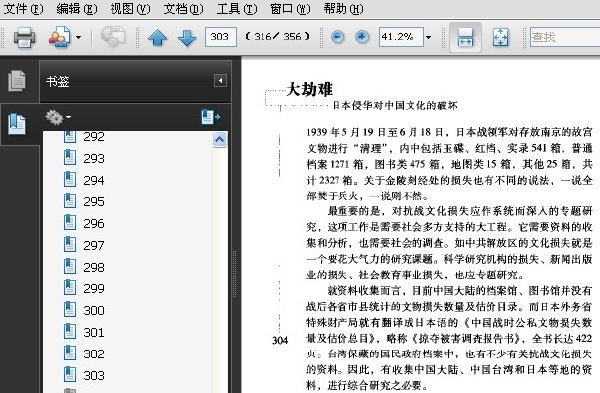Select bookmark 297
This screenshot has height=393, width=600.
click(94, 245)
